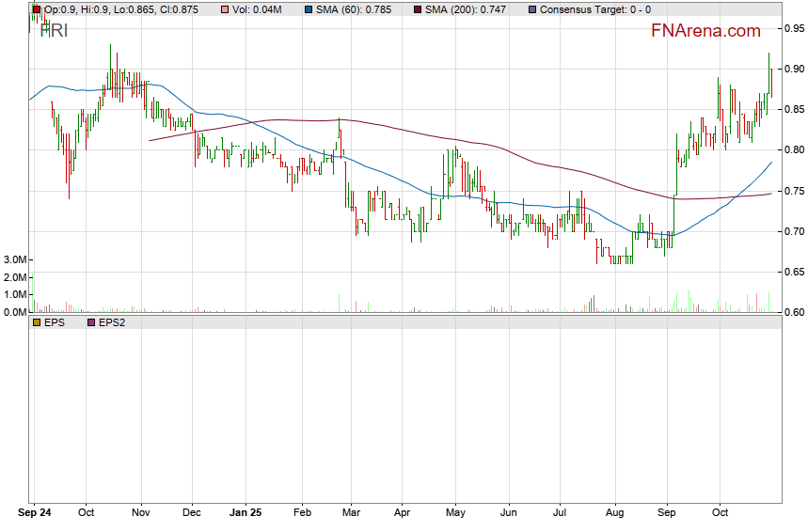Screen dimensions: 808x532
Task: Click the Jan 25 date axis label
Action: coord(246,514)
